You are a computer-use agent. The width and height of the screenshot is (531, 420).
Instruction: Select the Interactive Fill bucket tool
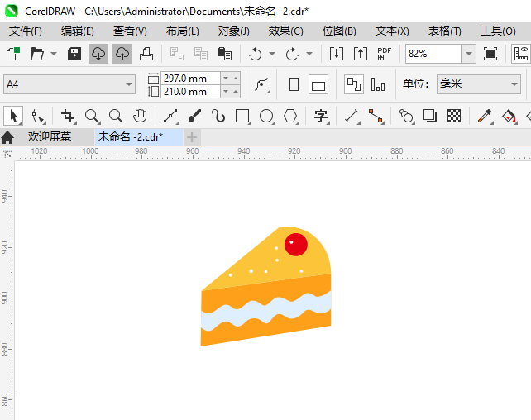(x=509, y=116)
